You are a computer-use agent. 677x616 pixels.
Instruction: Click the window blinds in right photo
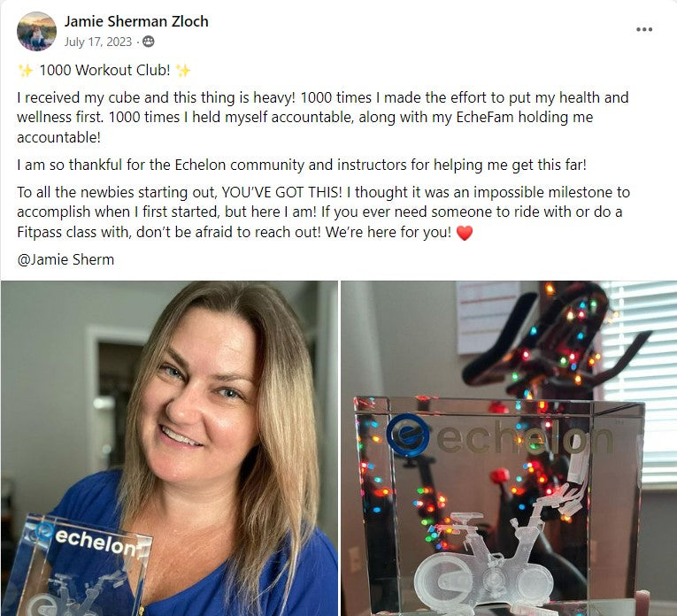point(639,380)
